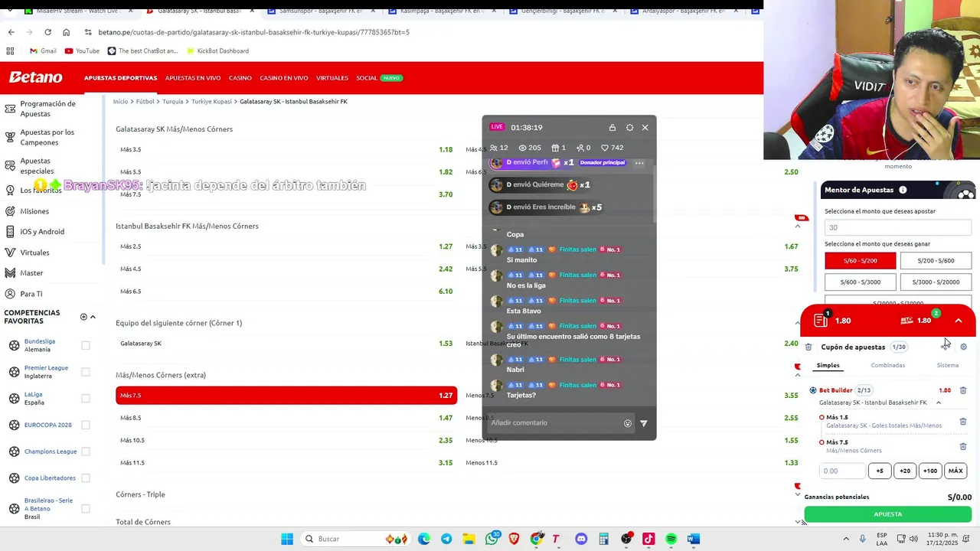This screenshot has height=551, width=980.
Task: Reload the browser page
Action: coord(47,32)
